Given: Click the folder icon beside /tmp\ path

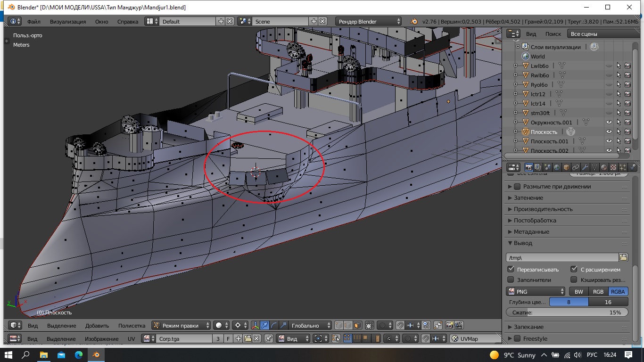Looking at the screenshot, I should point(623,257).
